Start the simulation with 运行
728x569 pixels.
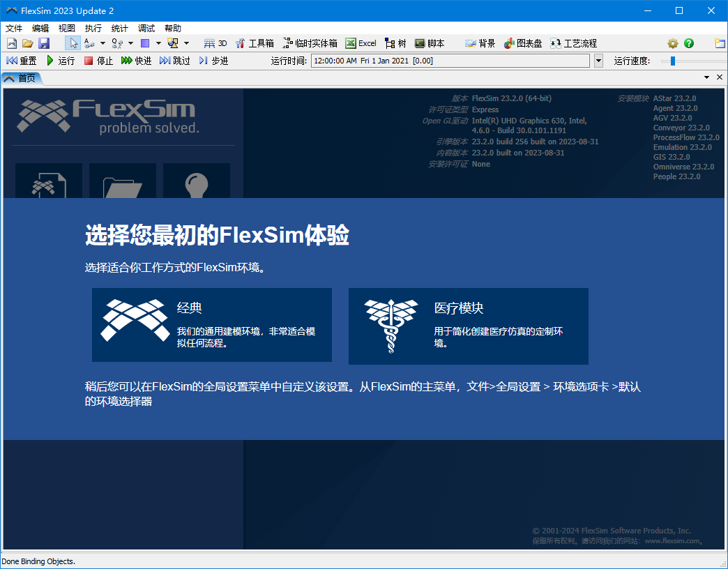(x=61, y=61)
